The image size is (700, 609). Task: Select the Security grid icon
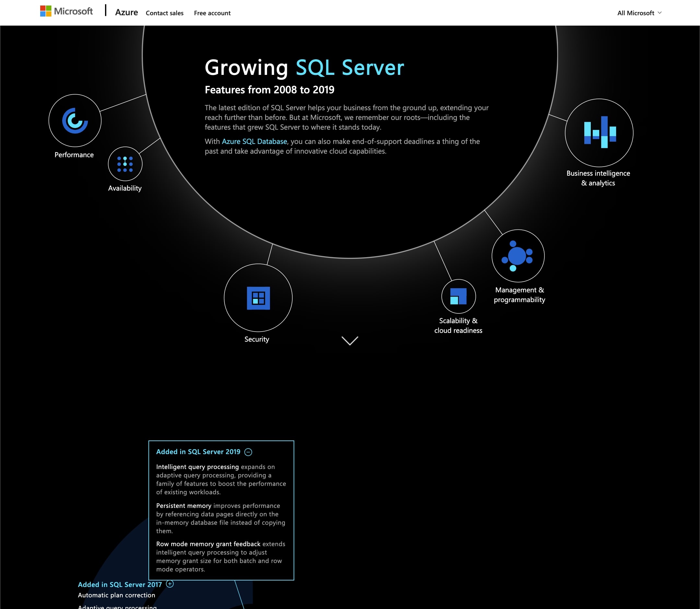click(x=258, y=298)
